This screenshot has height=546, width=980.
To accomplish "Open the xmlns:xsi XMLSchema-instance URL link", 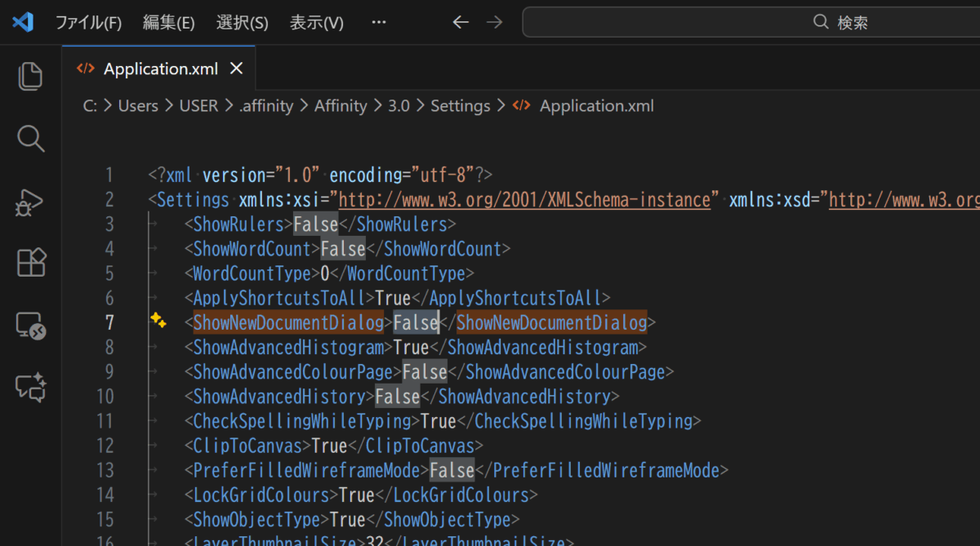I will click(x=523, y=200).
